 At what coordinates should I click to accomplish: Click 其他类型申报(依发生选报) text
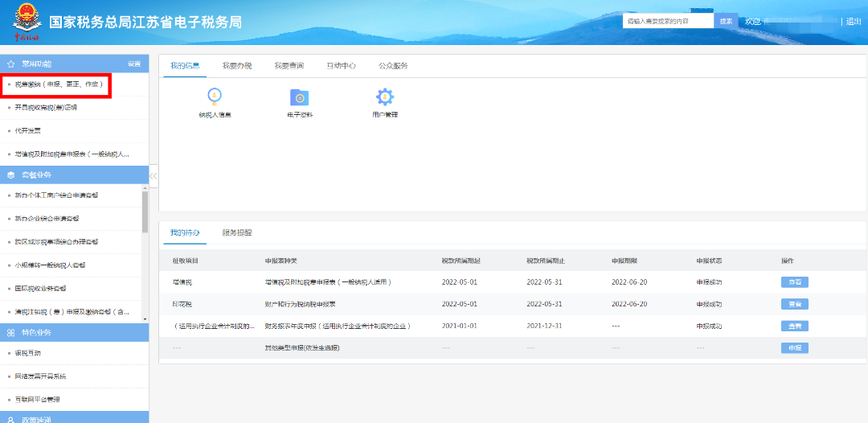click(302, 347)
